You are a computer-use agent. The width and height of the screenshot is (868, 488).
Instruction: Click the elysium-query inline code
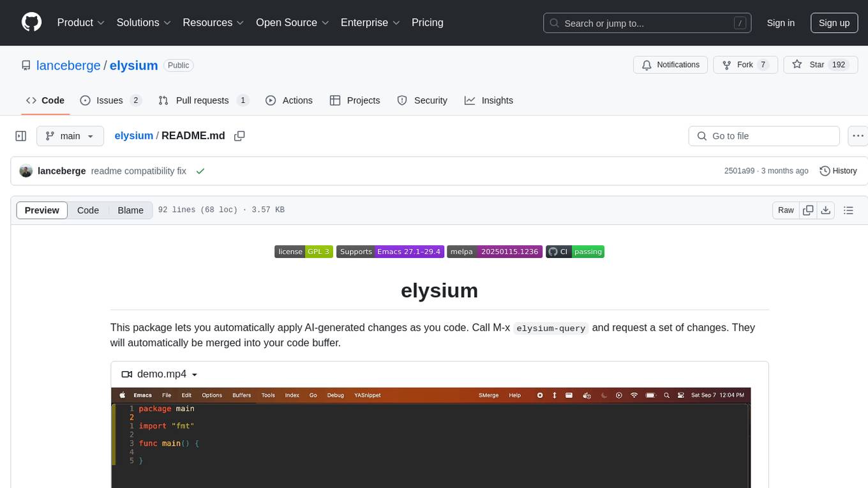(551, 328)
